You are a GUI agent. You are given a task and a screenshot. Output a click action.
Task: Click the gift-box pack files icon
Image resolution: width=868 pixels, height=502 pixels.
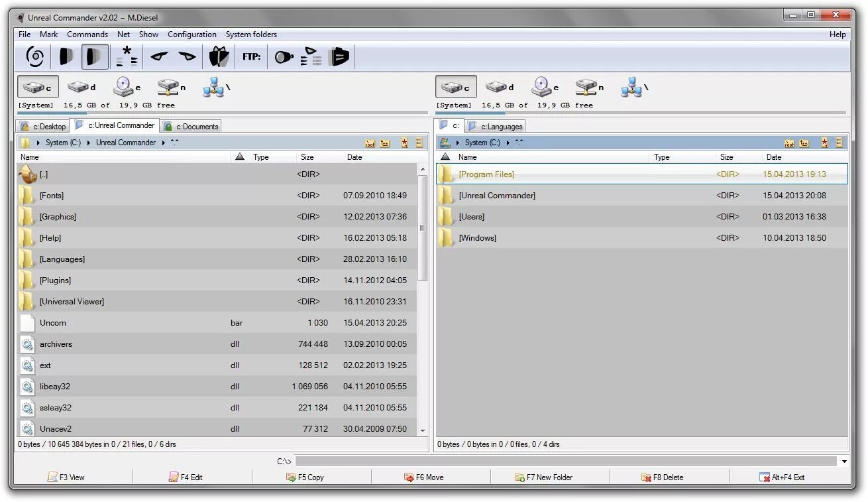[x=219, y=56]
